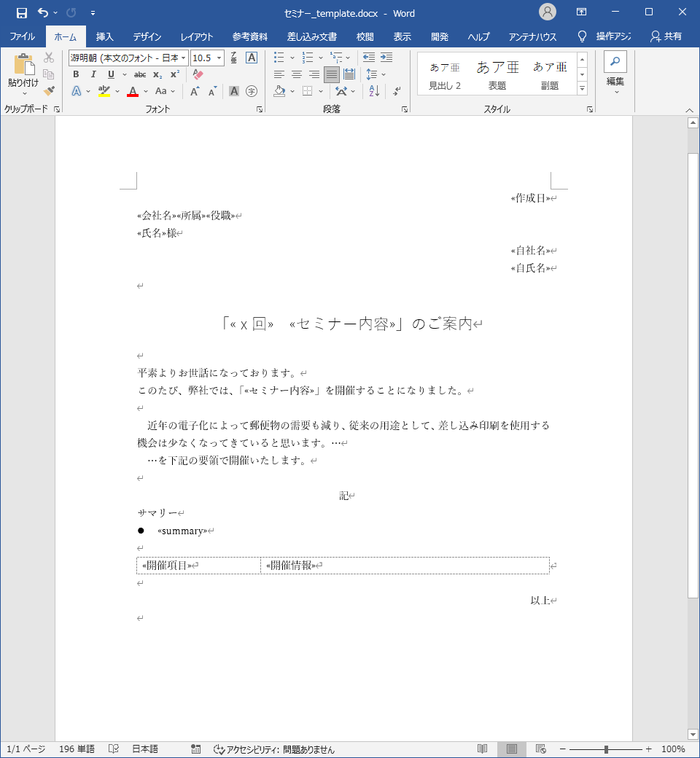Center-align the paragraph text
The width and height of the screenshot is (700, 758).
click(x=297, y=74)
